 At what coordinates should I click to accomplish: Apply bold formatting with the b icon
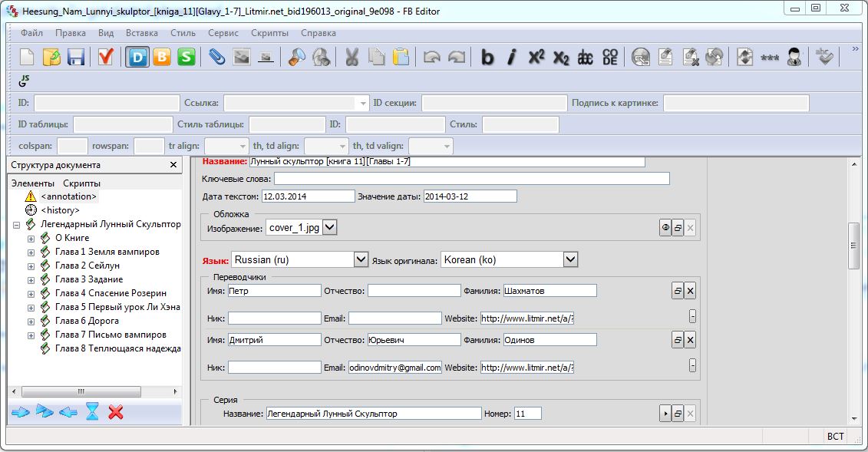[x=487, y=57]
